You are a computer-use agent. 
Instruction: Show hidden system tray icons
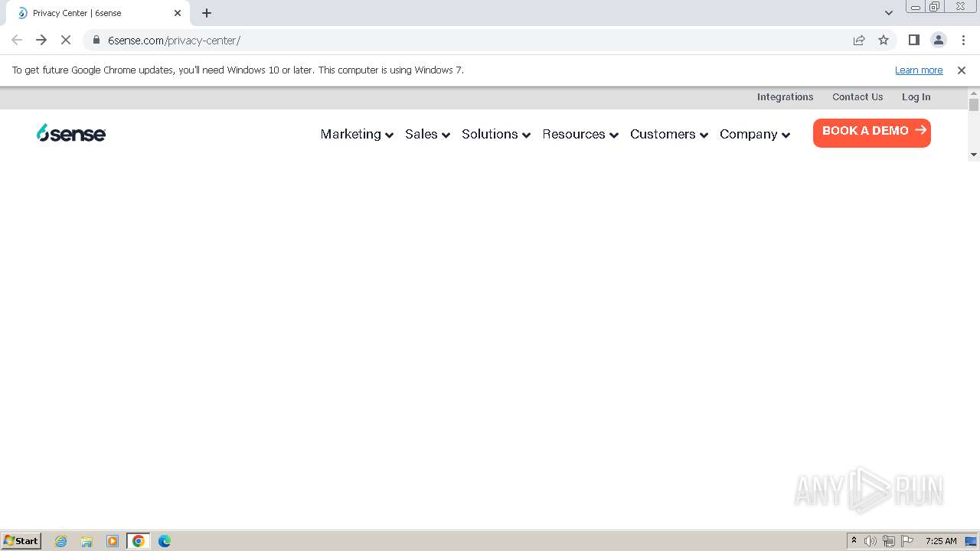point(854,541)
